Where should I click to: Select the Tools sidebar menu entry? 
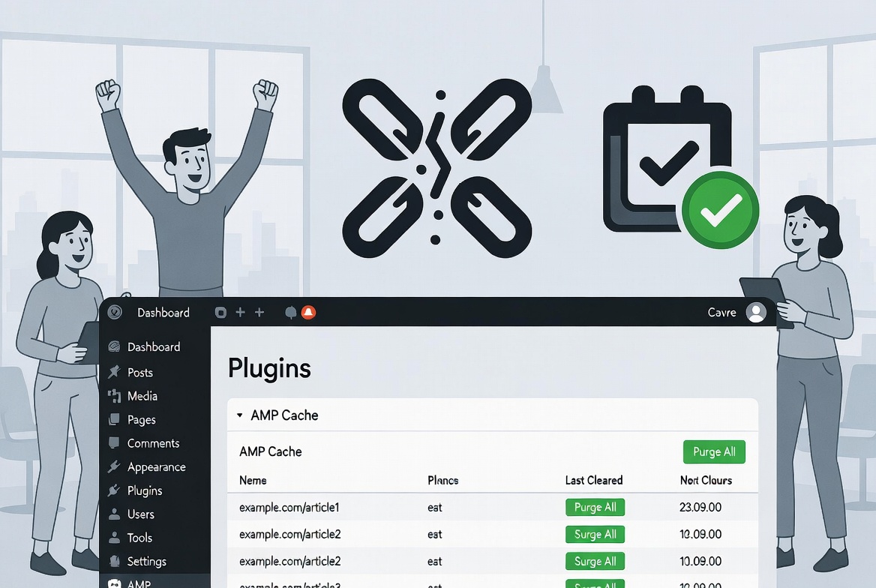pos(139,538)
